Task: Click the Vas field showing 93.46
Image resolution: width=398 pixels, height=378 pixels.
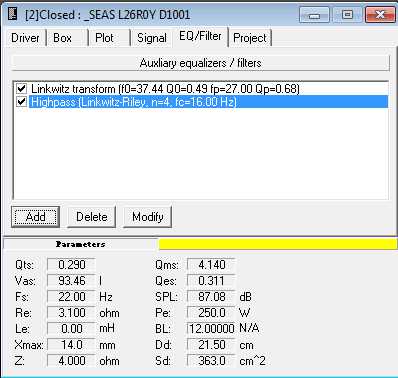Action: (71, 281)
